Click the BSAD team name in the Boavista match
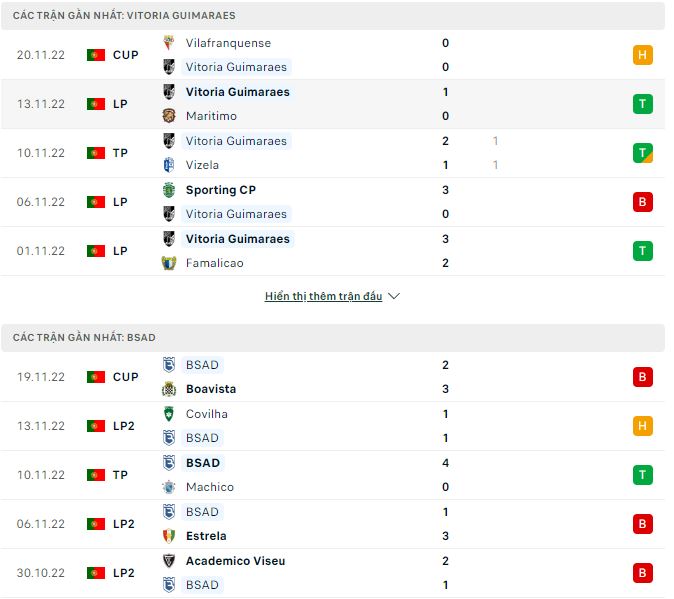The image size is (674, 599). tap(202, 365)
